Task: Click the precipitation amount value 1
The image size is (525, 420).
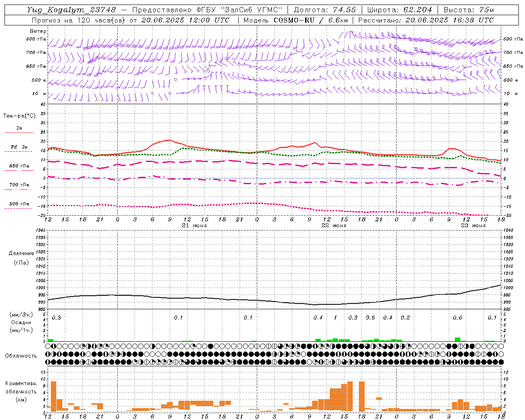Action: [x=336, y=317]
